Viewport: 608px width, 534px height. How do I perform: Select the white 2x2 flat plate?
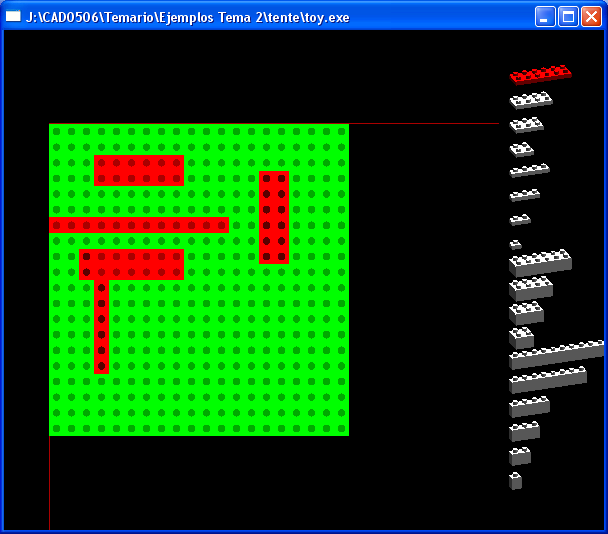point(522,150)
